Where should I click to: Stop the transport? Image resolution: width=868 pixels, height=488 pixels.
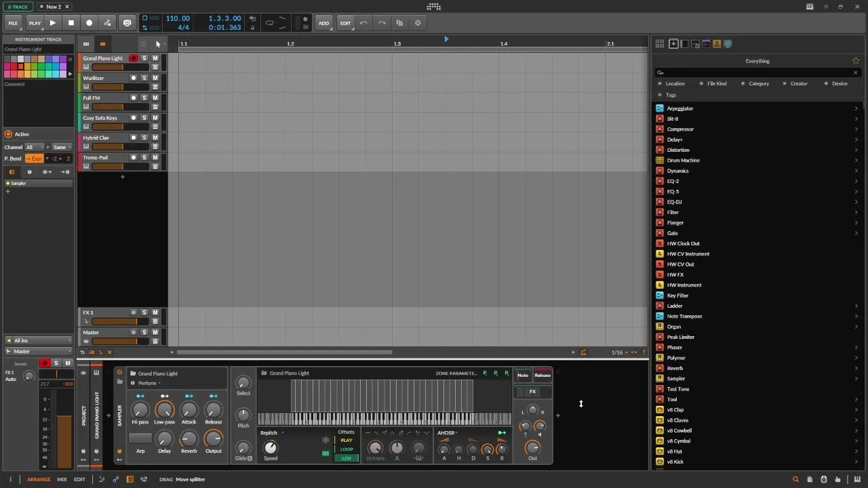point(71,23)
